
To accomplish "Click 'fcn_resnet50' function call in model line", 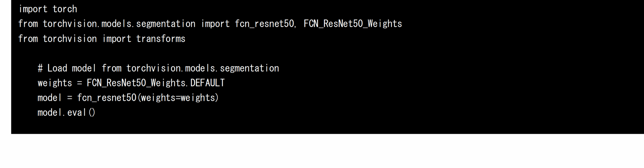I will 107,98.
